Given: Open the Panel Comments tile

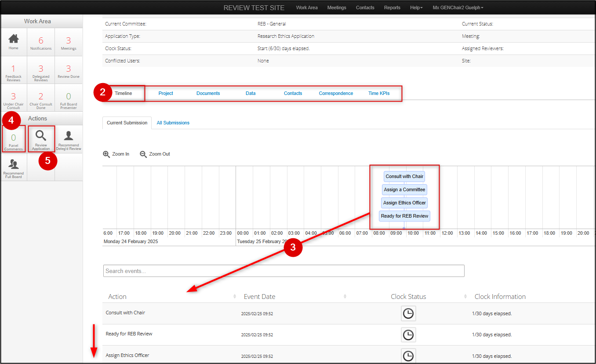Looking at the screenshot, I should [14, 140].
